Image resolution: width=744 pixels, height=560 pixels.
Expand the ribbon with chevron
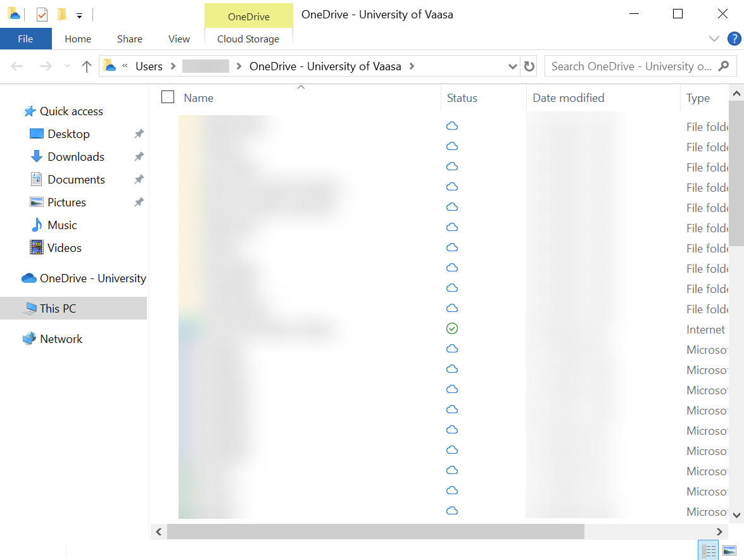click(x=714, y=39)
